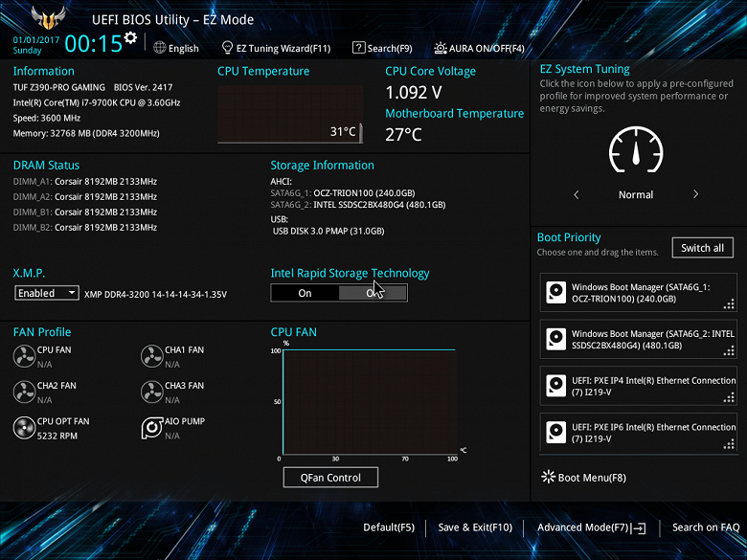Click the 27°C motherboard temperature value
Viewport: 747px width, 560px height.
(x=403, y=135)
